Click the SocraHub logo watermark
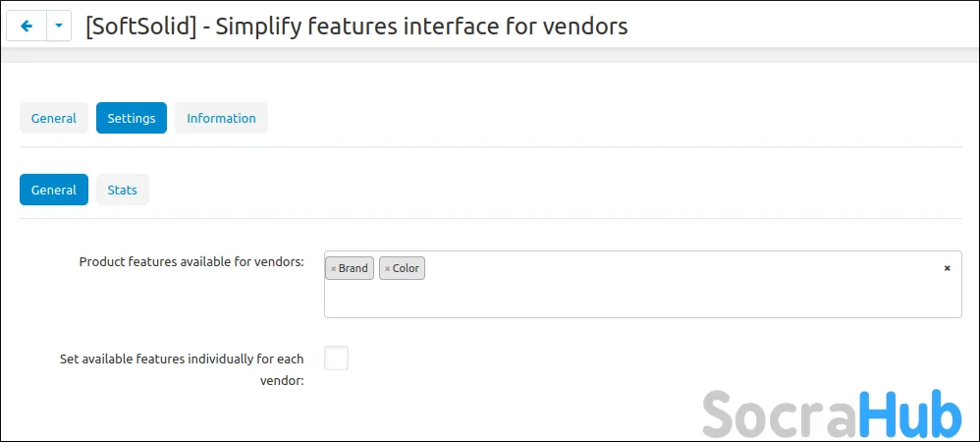980x442 pixels. point(832,414)
